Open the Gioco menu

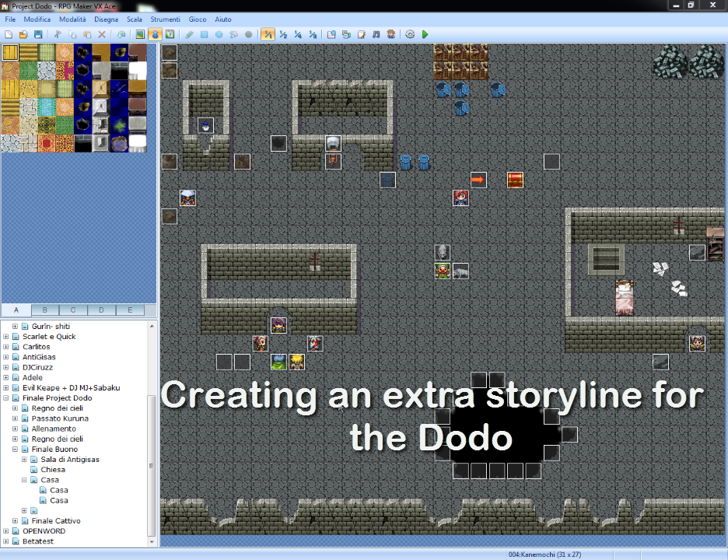click(x=198, y=19)
